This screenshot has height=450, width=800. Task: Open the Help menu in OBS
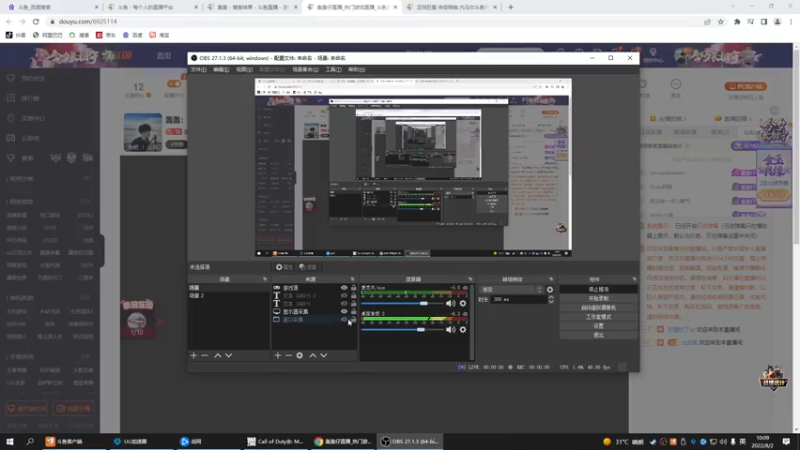(x=357, y=69)
